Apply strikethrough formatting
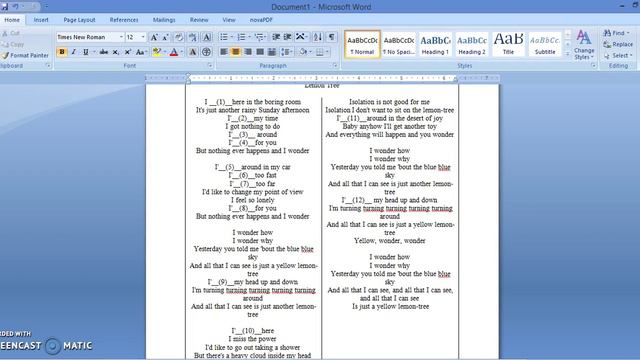This screenshot has width=640, height=360. 104,52
